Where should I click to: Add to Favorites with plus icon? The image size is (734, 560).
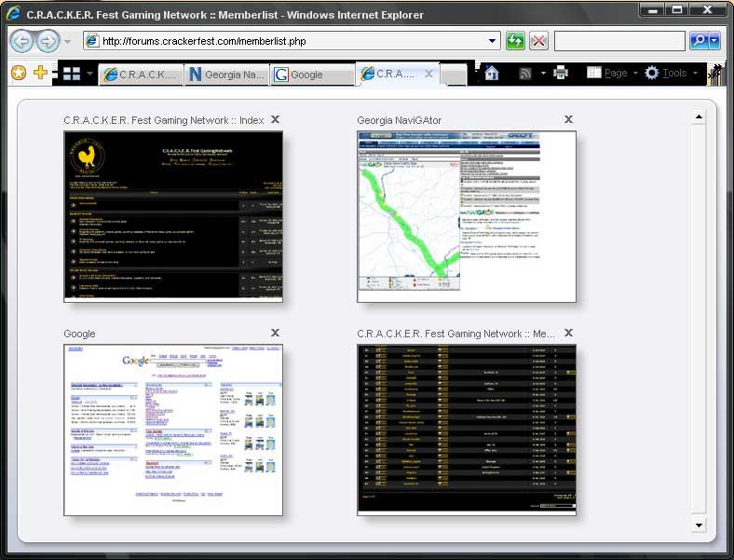tap(41, 73)
